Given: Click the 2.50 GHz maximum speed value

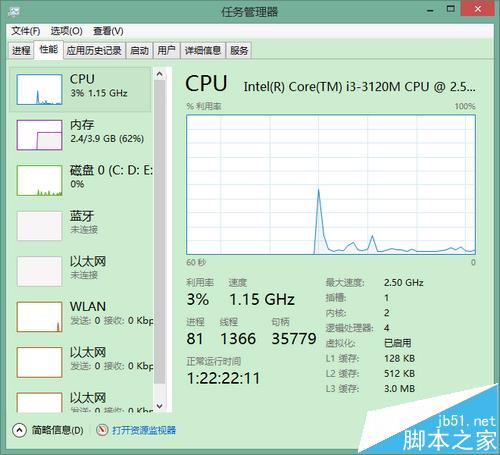Looking at the screenshot, I should [x=404, y=283].
